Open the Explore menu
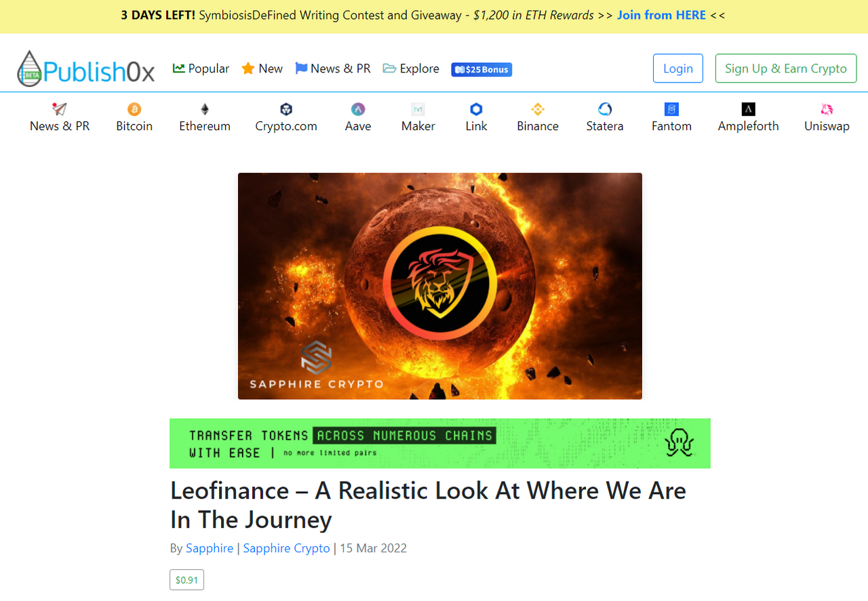The width and height of the screenshot is (868, 601). point(411,68)
